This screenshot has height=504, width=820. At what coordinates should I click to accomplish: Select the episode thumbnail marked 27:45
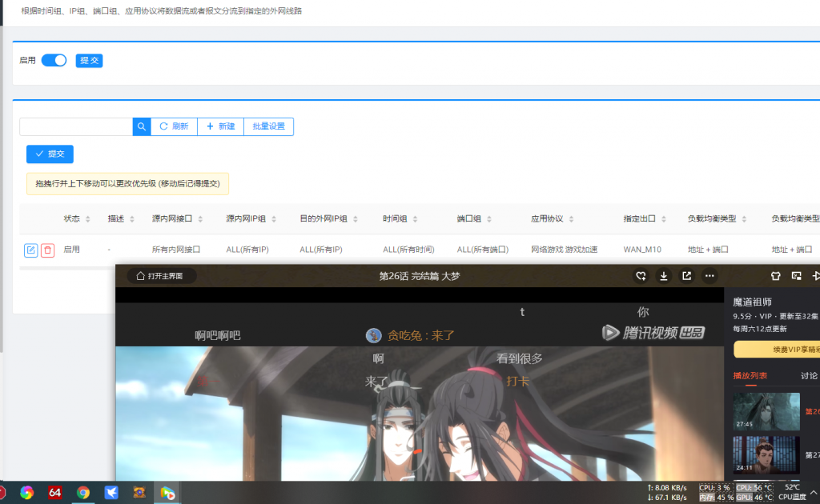pos(766,411)
